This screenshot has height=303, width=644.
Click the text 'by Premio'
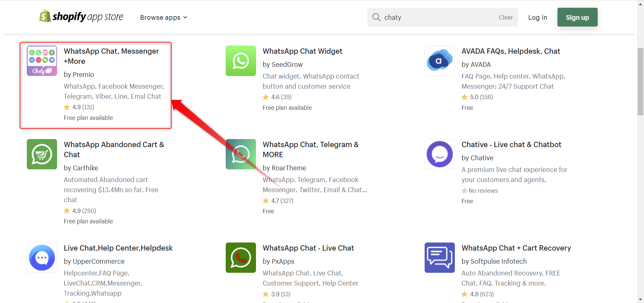click(79, 75)
